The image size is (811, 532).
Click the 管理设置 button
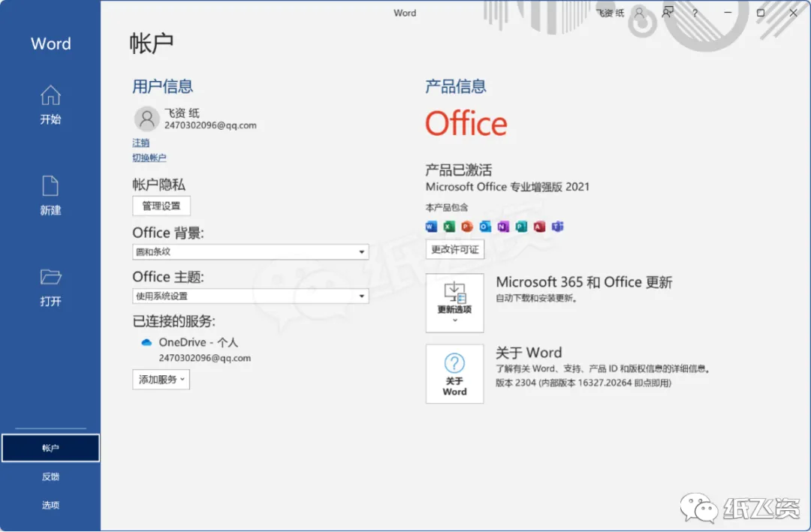pyautogui.click(x=161, y=206)
